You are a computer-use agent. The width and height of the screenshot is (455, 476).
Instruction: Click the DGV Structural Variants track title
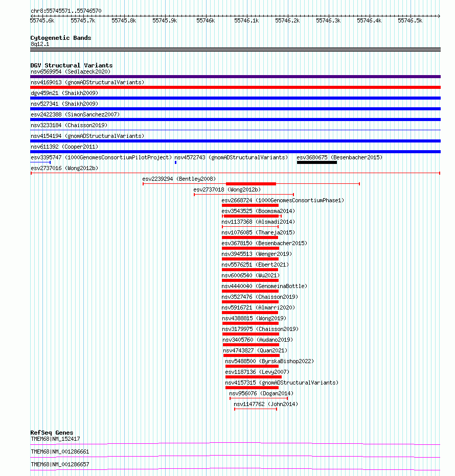coord(72,65)
